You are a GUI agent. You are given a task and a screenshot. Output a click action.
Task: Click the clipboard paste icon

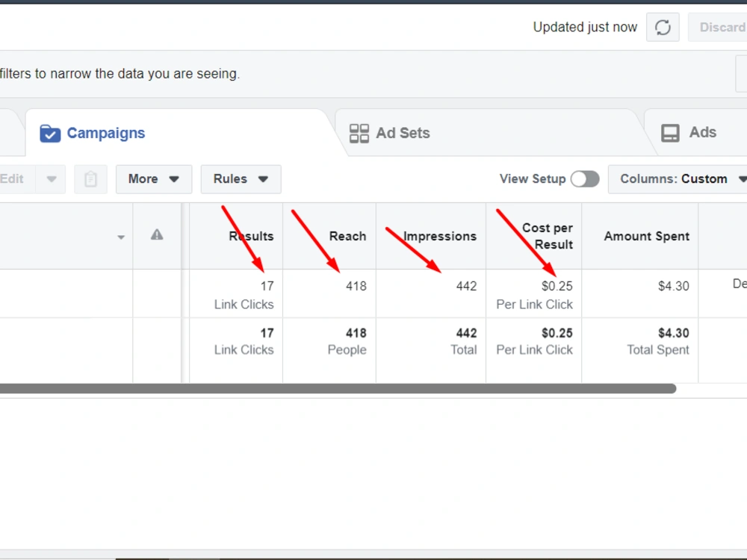pos(90,179)
